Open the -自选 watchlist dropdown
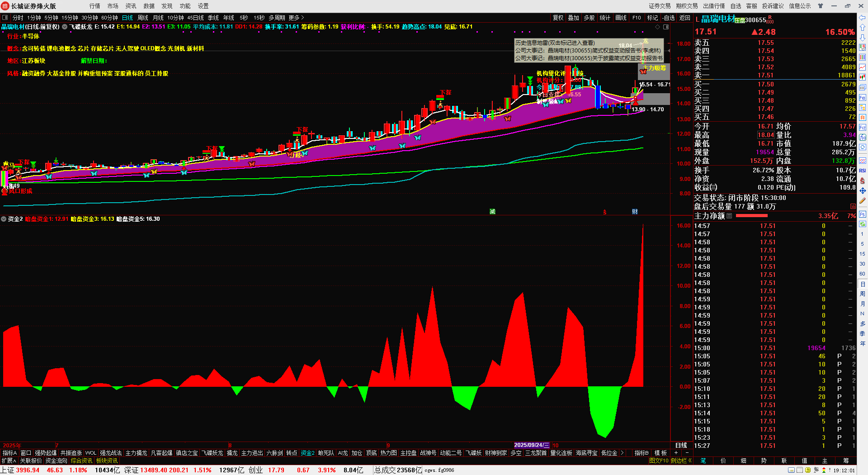The image size is (868, 475). click(669, 18)
